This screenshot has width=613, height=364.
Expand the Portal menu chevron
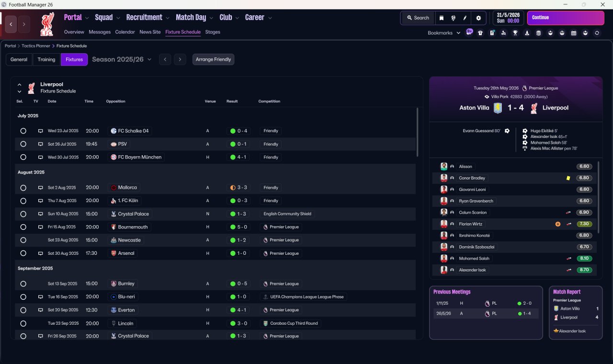[x=87, y=18]
